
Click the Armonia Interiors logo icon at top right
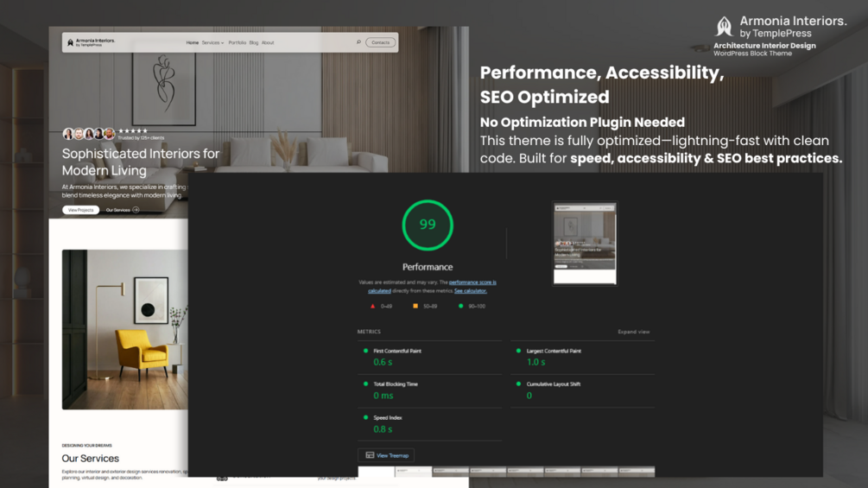[724, 26]
